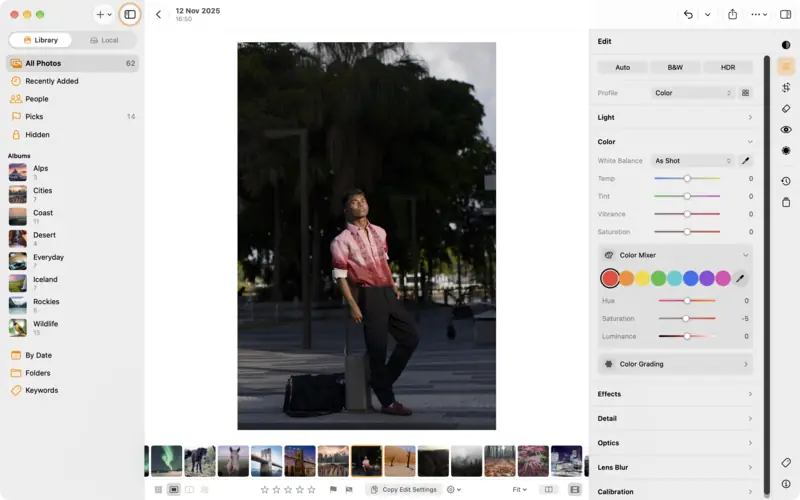Select All Photos in sidebar
Screen dimensions: 800x500
(x=72, y=63)
